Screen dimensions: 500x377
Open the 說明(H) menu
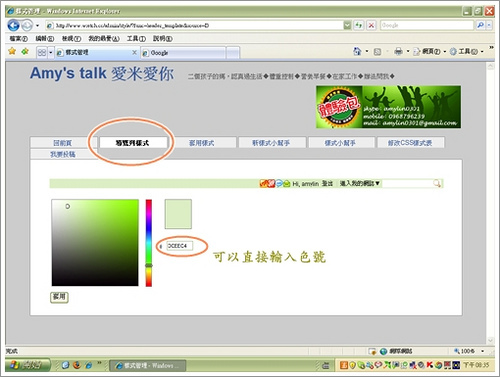coord(162,39)
